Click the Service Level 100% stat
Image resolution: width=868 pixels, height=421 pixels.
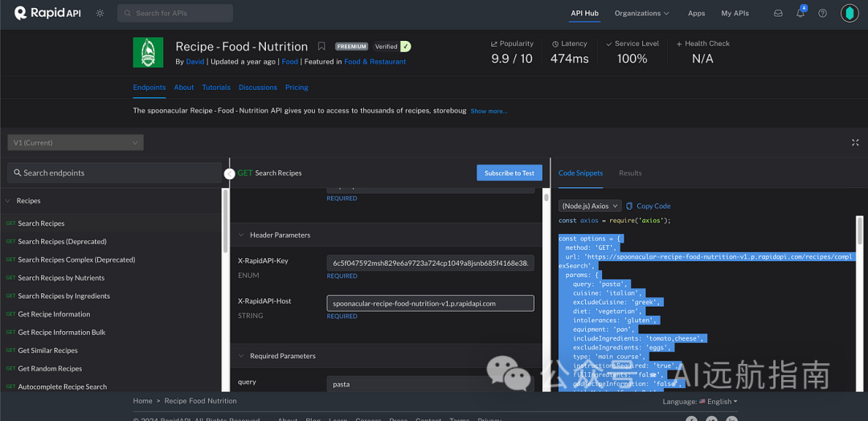click(632, 52)
